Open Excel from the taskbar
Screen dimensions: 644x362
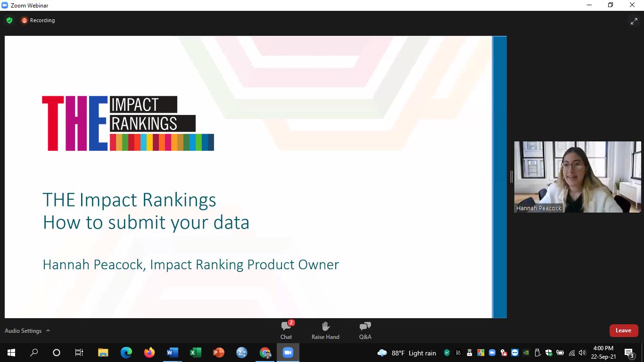pos(195,353)
